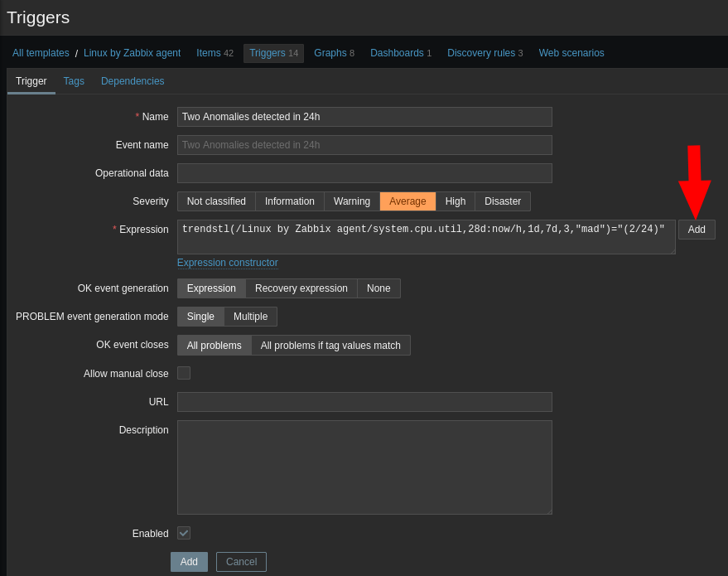Navigate to Discovery rules
Viewport: 728px width, 576px height.
point(480,52)
